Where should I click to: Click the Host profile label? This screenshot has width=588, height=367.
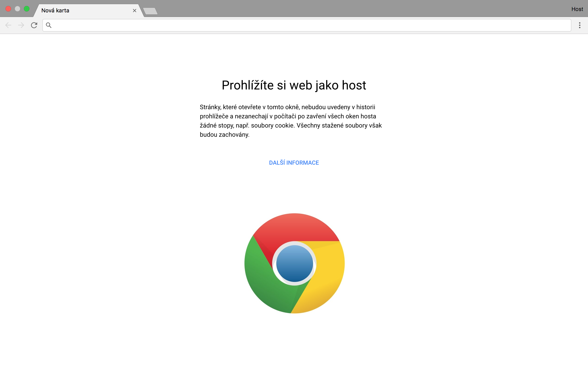pos(577,9)
